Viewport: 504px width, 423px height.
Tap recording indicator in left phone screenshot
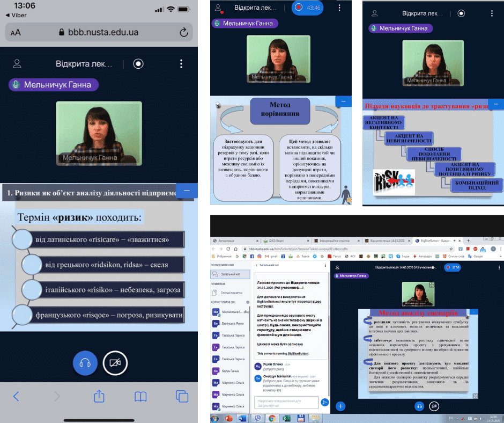coord(138,64)
